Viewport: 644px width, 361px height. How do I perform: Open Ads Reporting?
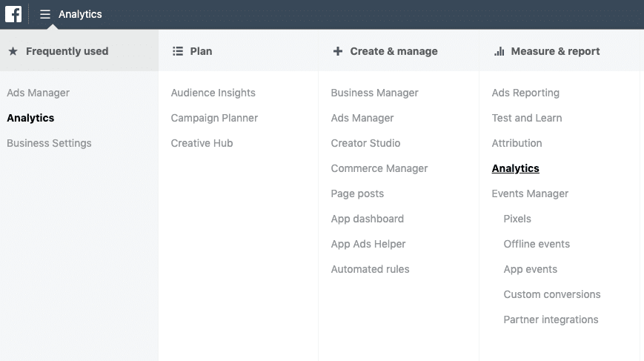525,93
